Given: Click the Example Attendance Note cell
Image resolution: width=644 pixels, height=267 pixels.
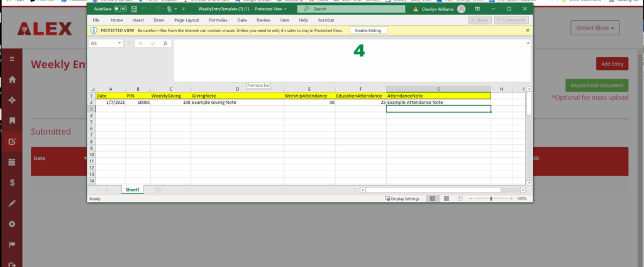Looking at the screenshot, I should 438,103.
